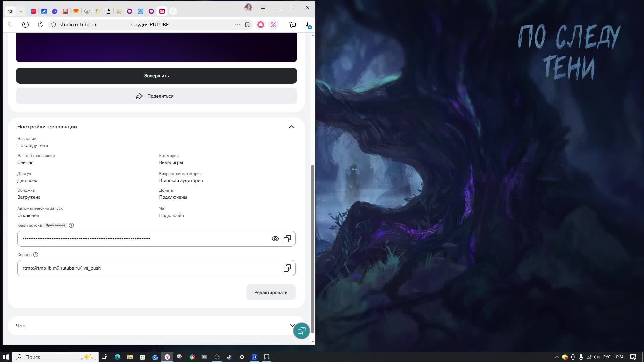
Task: Open browser downloads panel
Action: [307, 25]
